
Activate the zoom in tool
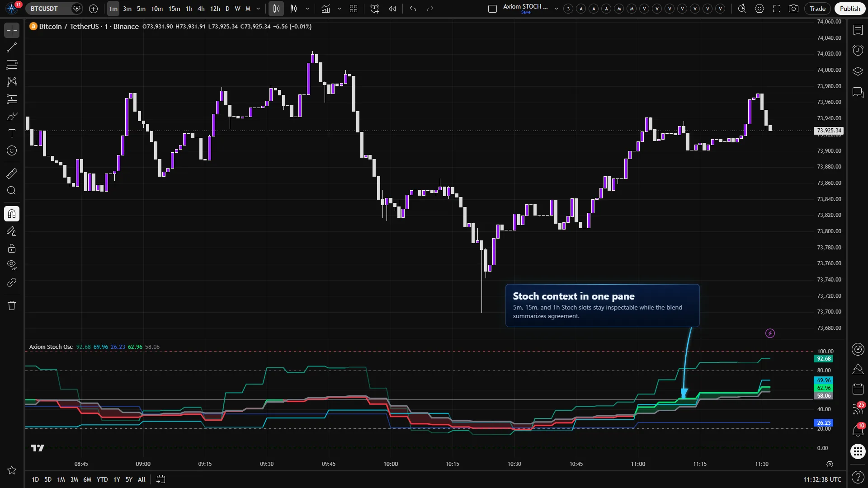[x=12, y=190]
